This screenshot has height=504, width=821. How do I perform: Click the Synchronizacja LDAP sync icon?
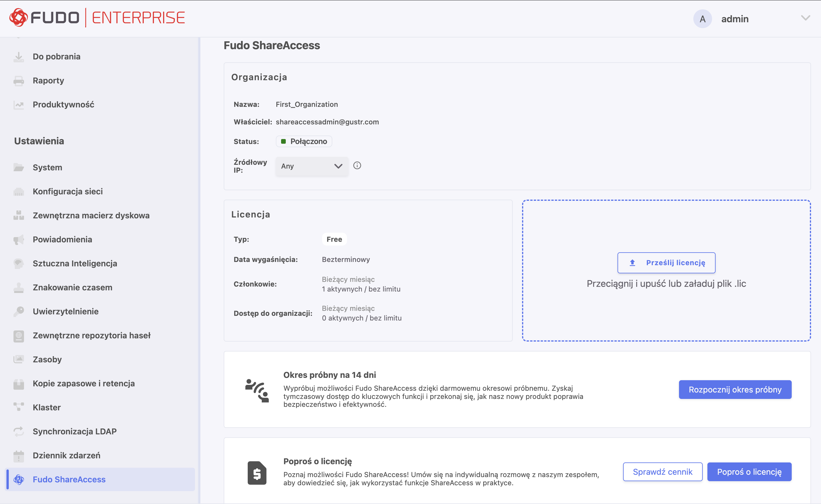tap(19, 431)
